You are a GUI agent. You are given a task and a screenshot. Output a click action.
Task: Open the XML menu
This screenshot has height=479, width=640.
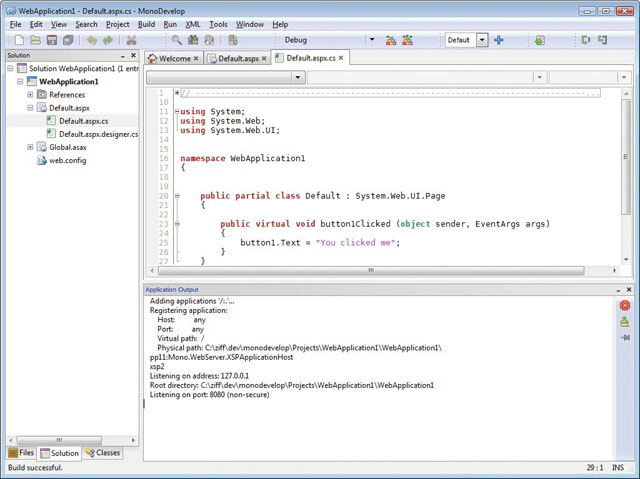[193, 24]
